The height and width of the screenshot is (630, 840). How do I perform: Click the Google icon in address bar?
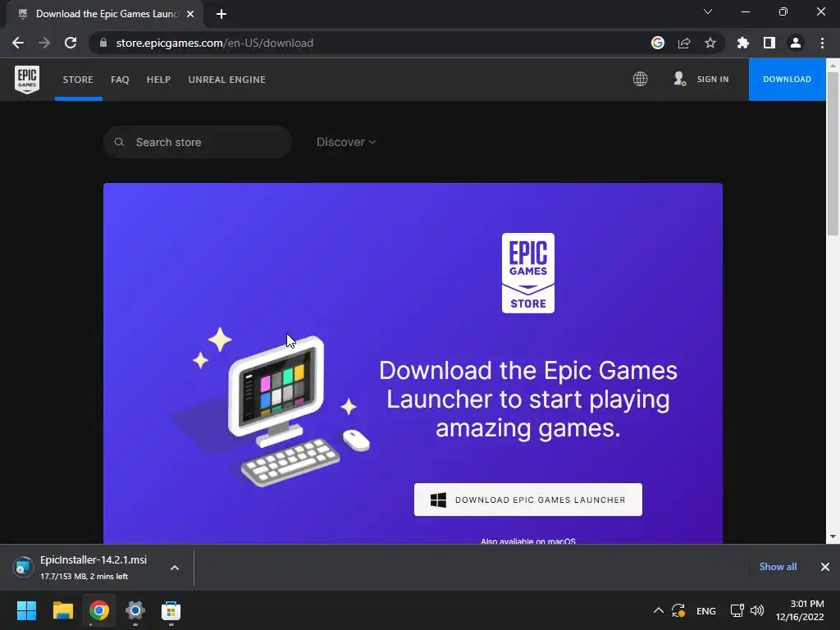click(x=658, y=43)
